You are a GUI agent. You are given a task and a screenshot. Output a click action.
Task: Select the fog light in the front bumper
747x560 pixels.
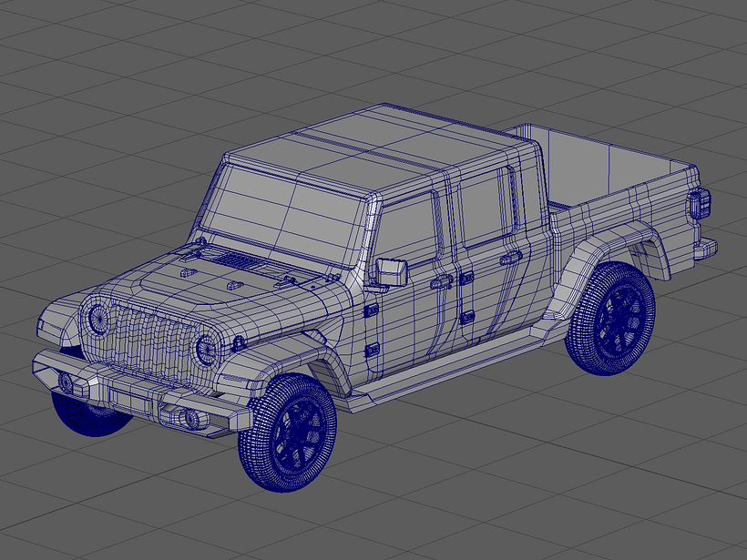tap(191, 419)
